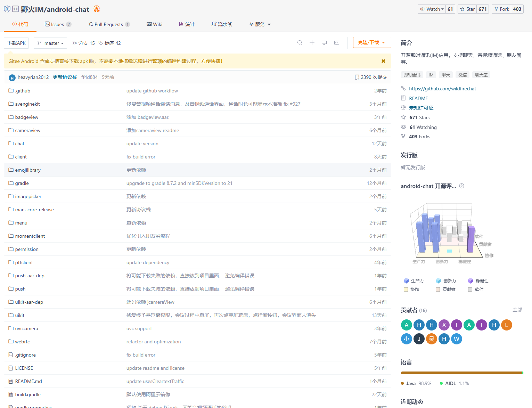Expand the 服务 menu
The height and width of the screenshot is (408, 532).
(260, 24)
